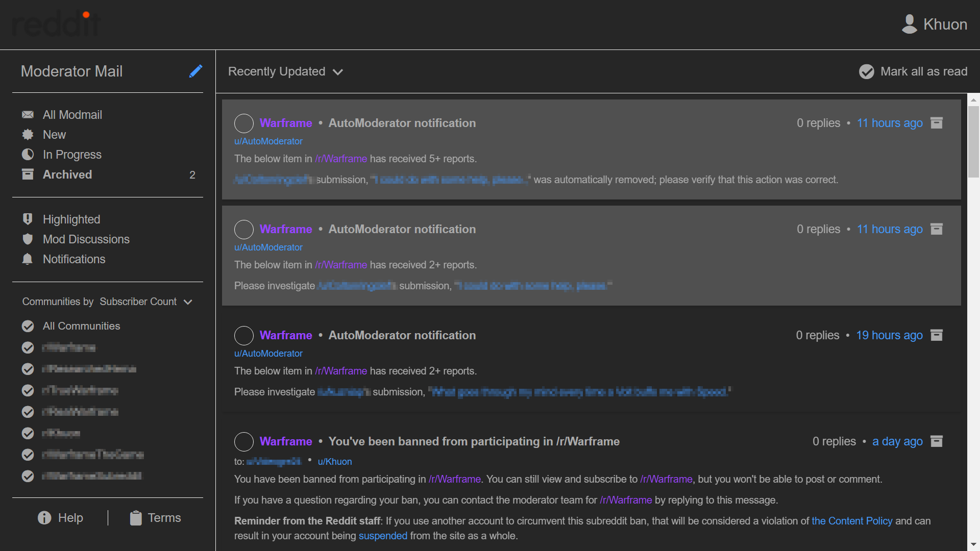This screenshot has width=980, height=551.
Task: Click the Content Policy link
Action: (x=852, y=521)
